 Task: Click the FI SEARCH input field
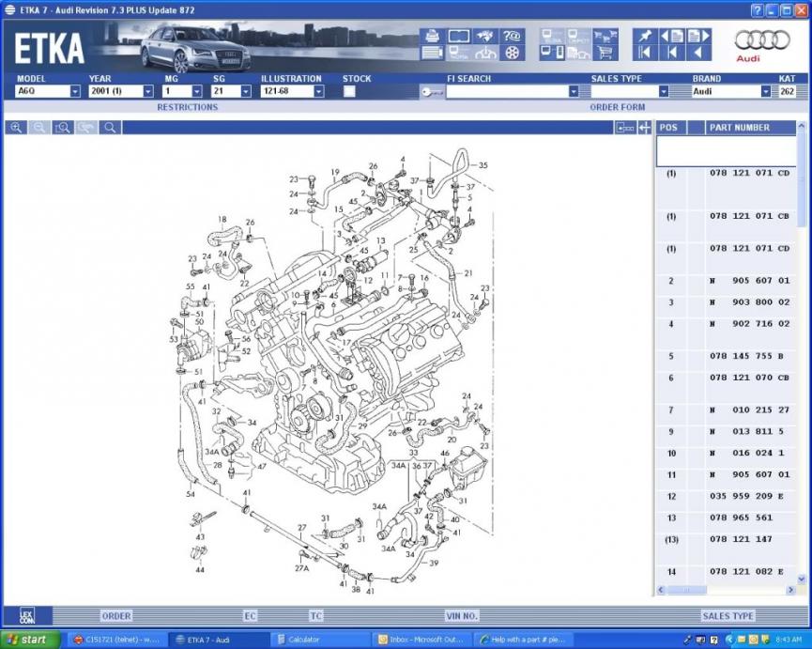(x=507, y=92)
